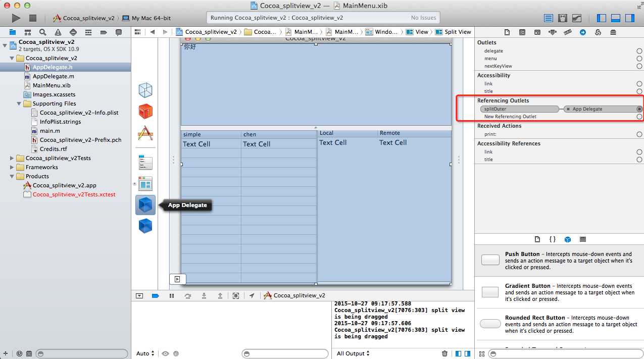Viewport: 644px width, 359px height.
Task: Open the related items grid menu
Action: (137, 32)
